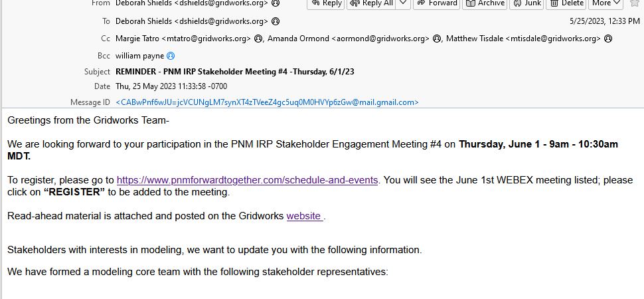Archive the current message
The height and width of the screenshot is (299, 644).
pyautogui.click(x=485, y=3)
